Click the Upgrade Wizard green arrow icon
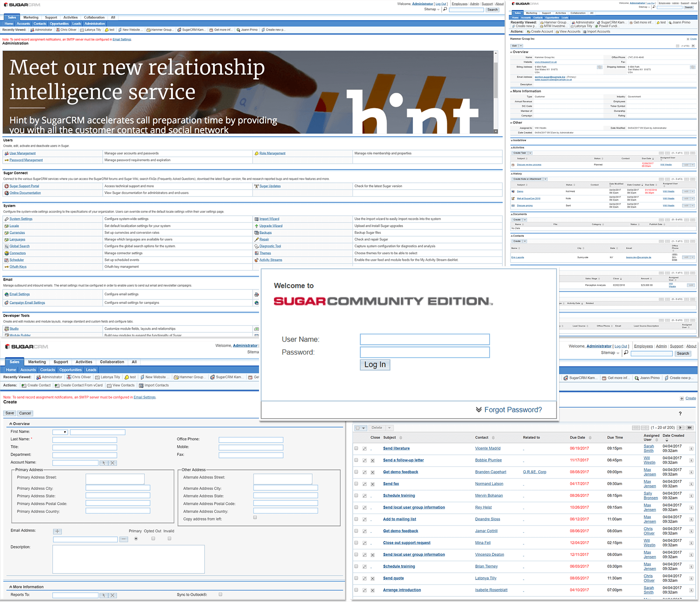 [256, 226]
